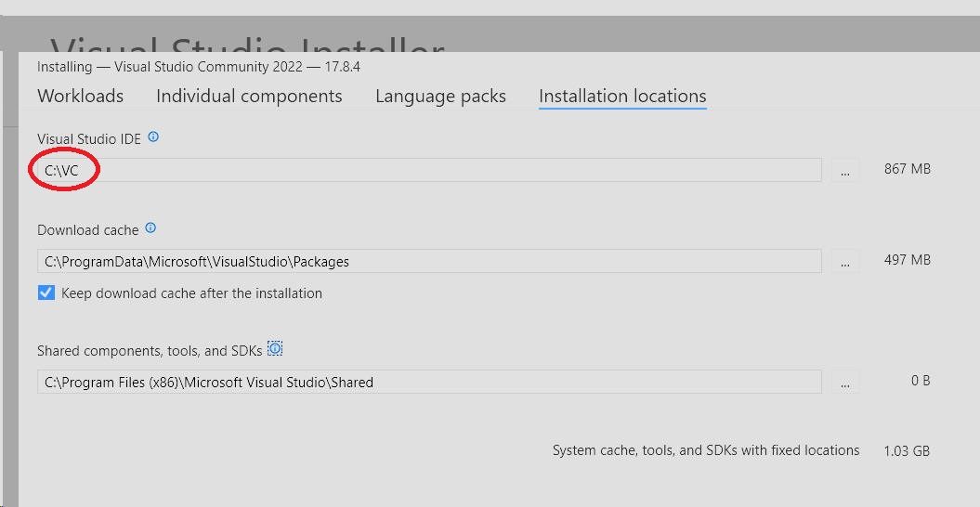
Task: Browse for Download cache folder
Action: coord(845,261)
